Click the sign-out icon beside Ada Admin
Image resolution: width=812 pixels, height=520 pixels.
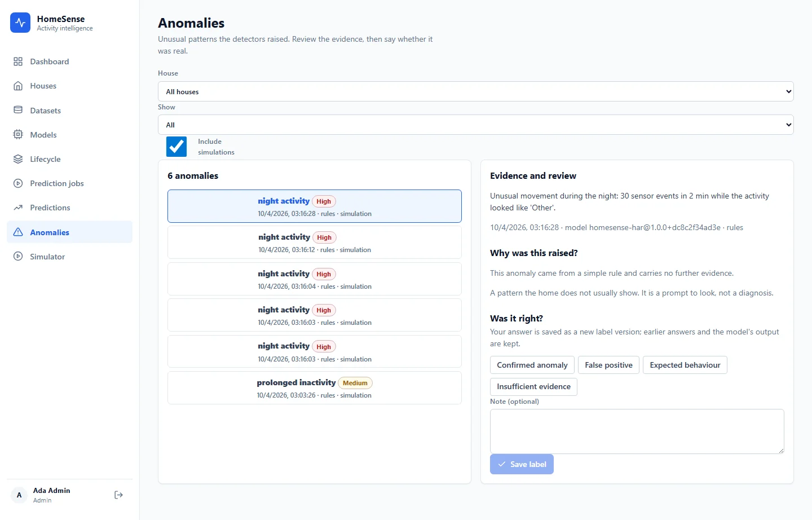(x=118, y=495)
